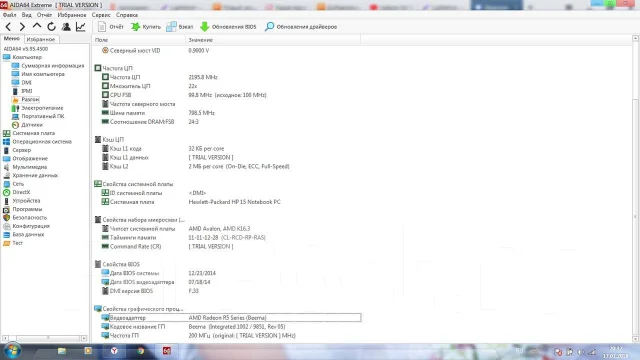Select Суммарная информация in the tree
The width and height of the screenshot is (640, 360).
(53, 66)
